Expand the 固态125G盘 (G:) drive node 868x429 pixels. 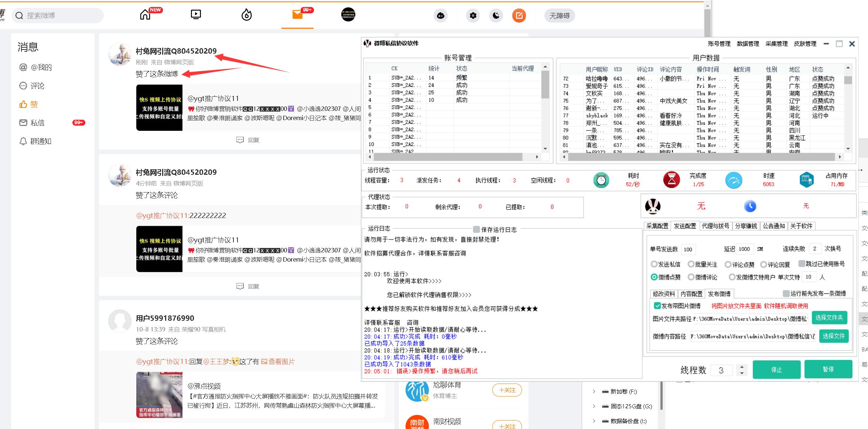(x=594, y=406)
